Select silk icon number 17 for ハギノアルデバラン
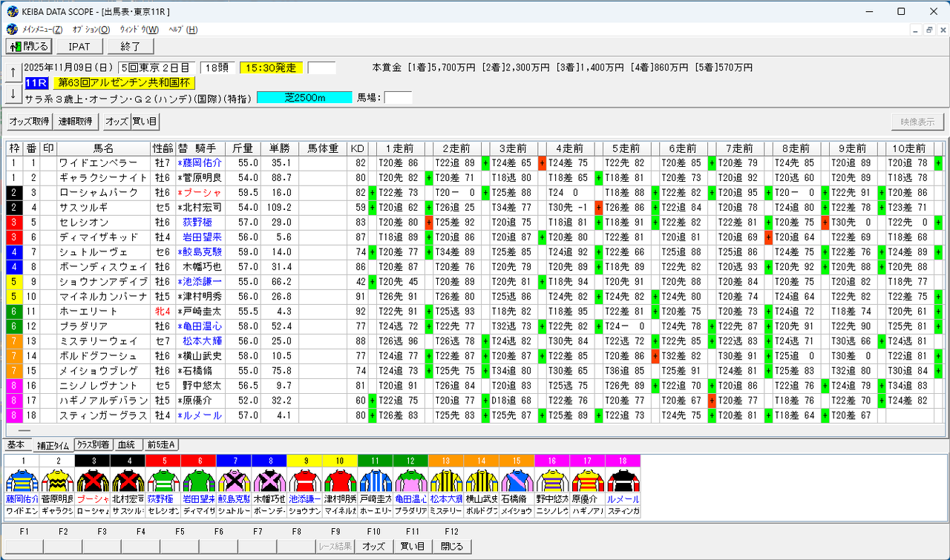Image resolution: width=950 pixels, height=560 pixels. pyautogui.click(x=587, y=480)
